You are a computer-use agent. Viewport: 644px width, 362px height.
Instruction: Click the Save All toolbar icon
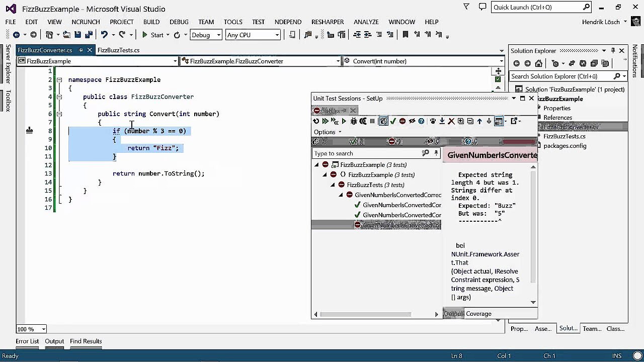[x=89, y=35]
